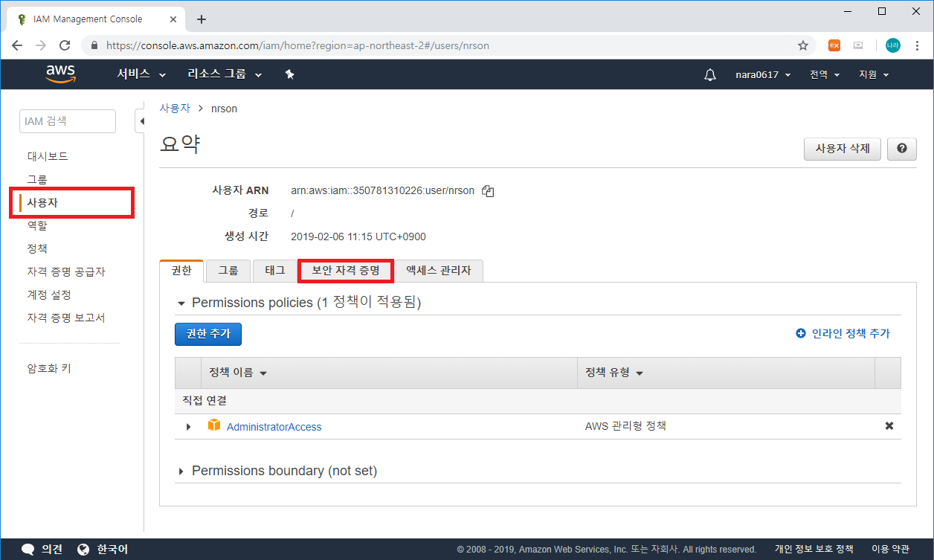
Task: Click the language globe icon
Action: (x=83, y=550)
